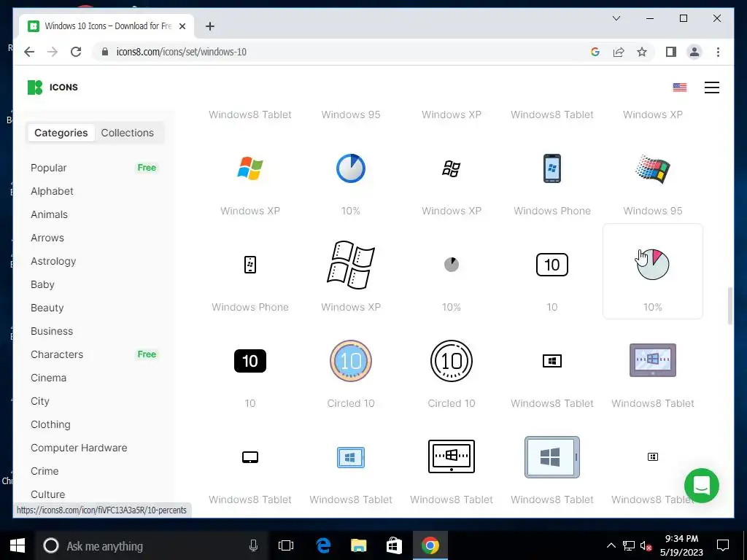Open the Chrome tab search chevron
This screenshot has width=747, height=560.
tap(616, 18)
